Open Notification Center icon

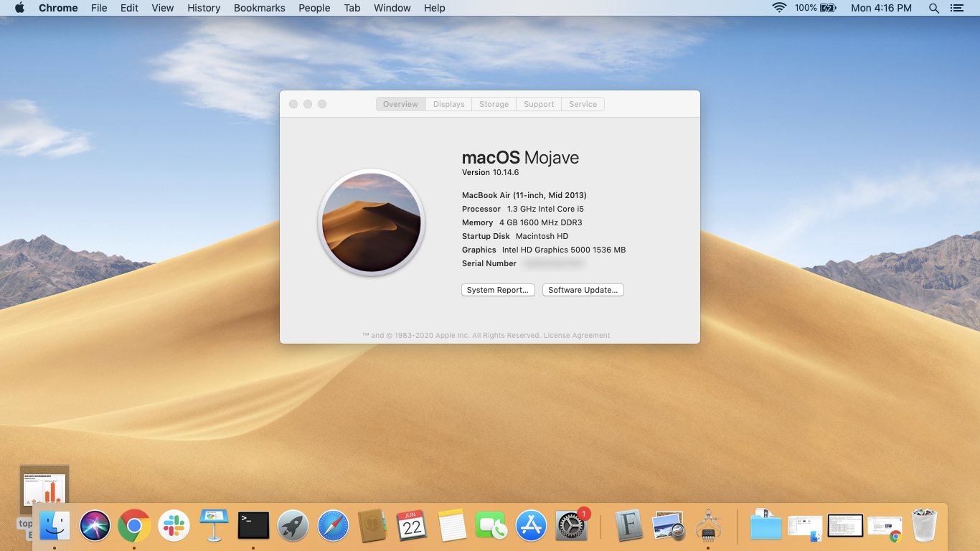pyautogui.click(x=956, y=8)
